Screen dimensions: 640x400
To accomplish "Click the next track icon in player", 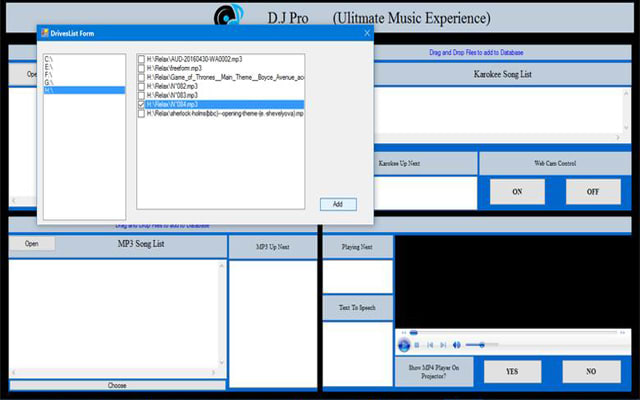I will click(x=443, y=345).
